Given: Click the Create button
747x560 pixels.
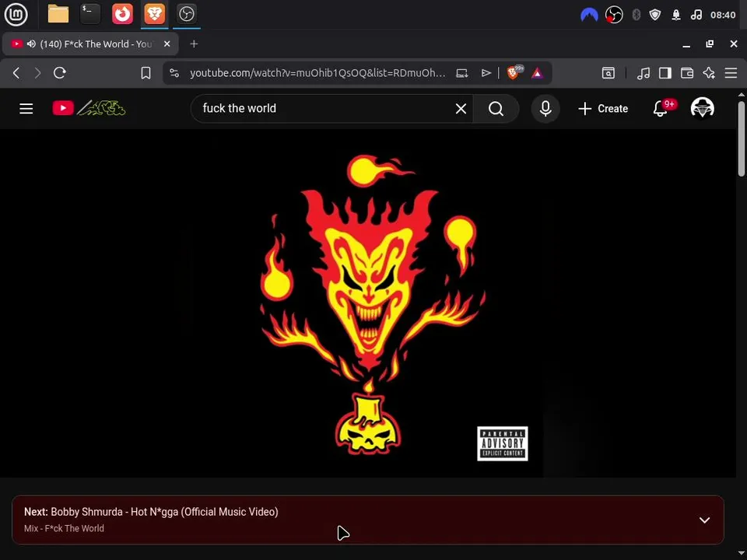Looking at the screenshot, I should [x=602, y=109].
